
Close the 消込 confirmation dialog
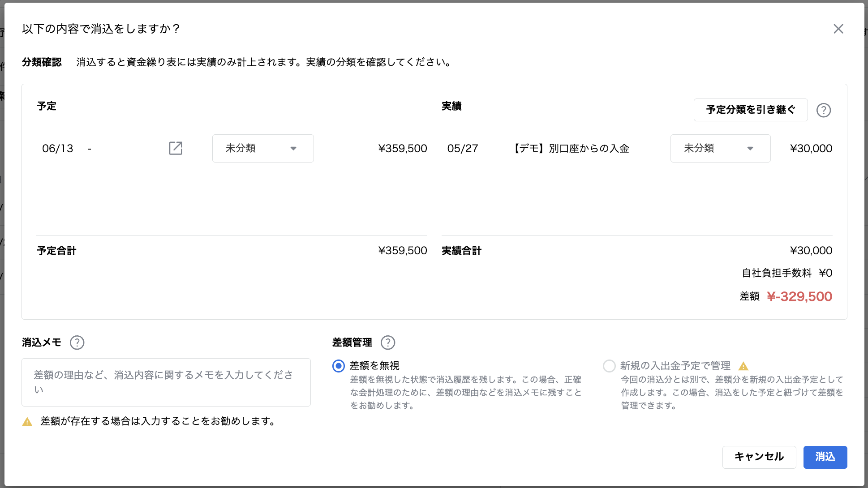point(838,29)
